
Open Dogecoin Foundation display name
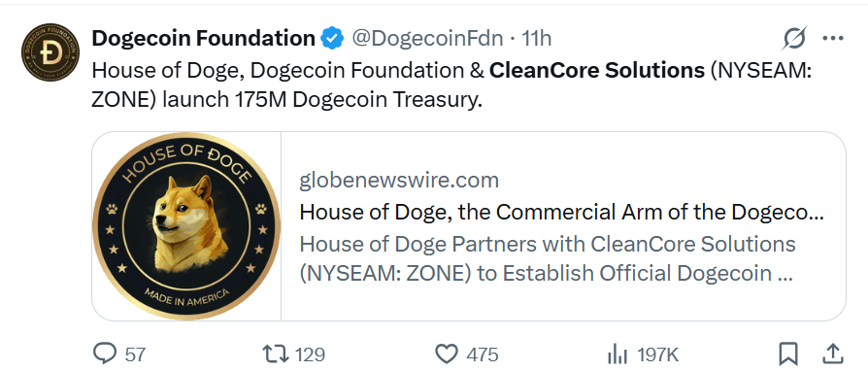pos(203,38)
